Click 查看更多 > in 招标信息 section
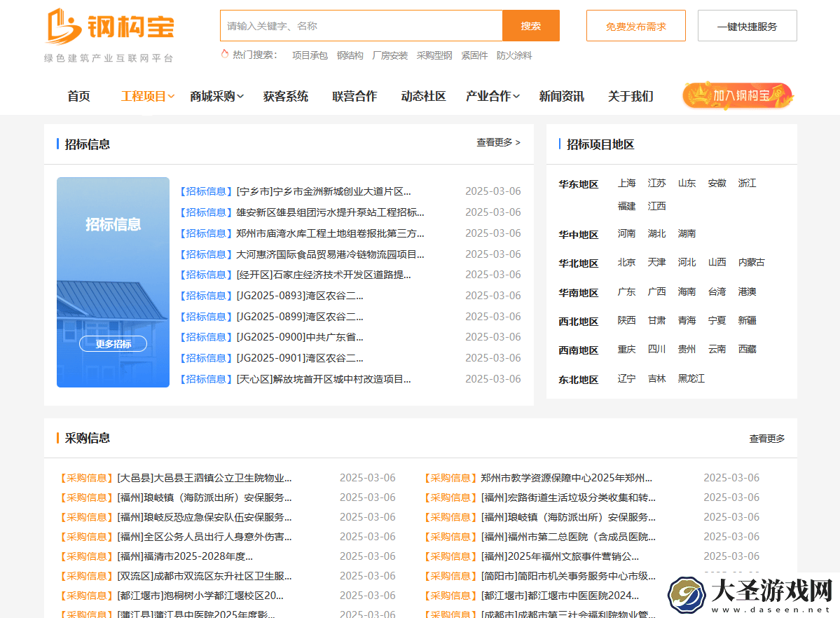Screen dimensions: 840x618 coord(498,142)
